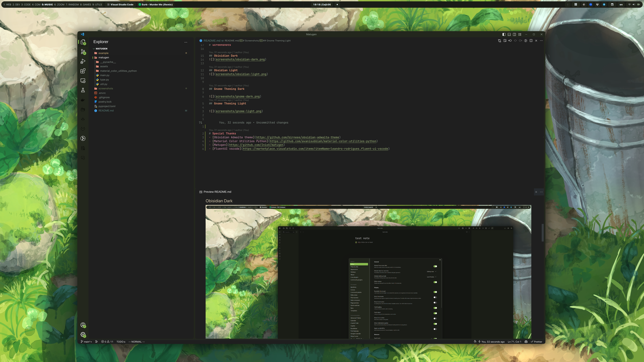This screenshot has width=644, height=362.
Task: Click the main branch status bar button
Action: click(x=86, y=342)
